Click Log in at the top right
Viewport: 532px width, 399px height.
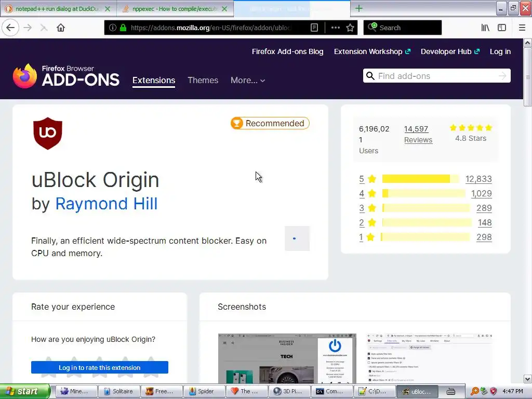click(500, 51)
